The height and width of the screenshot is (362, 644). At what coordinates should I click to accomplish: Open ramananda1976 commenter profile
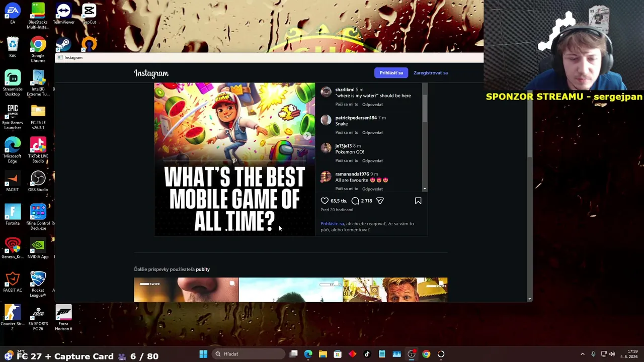[x=352, y=174]
